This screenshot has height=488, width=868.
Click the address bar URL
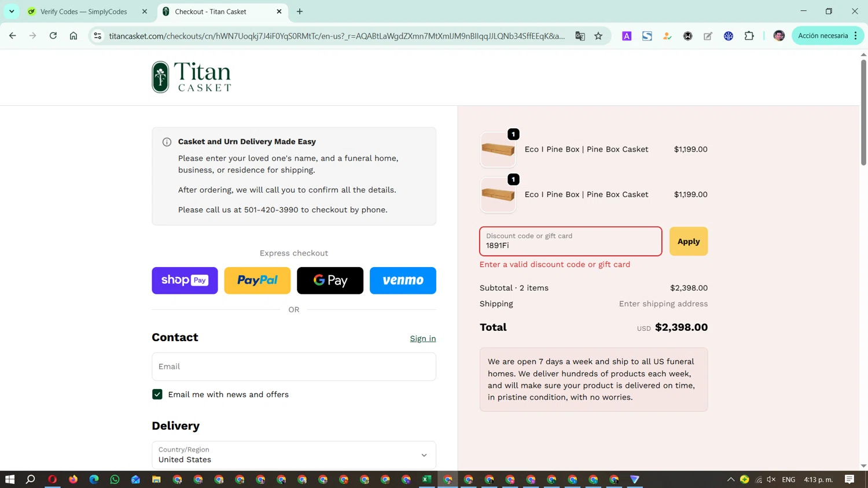coord(337,36)
